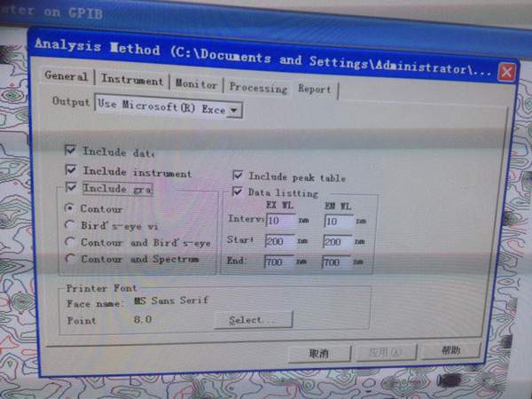The width and height of the screenshot is (532, 399).
Task: Uncheck the Include graph checkbox
Action: point(71,187)
